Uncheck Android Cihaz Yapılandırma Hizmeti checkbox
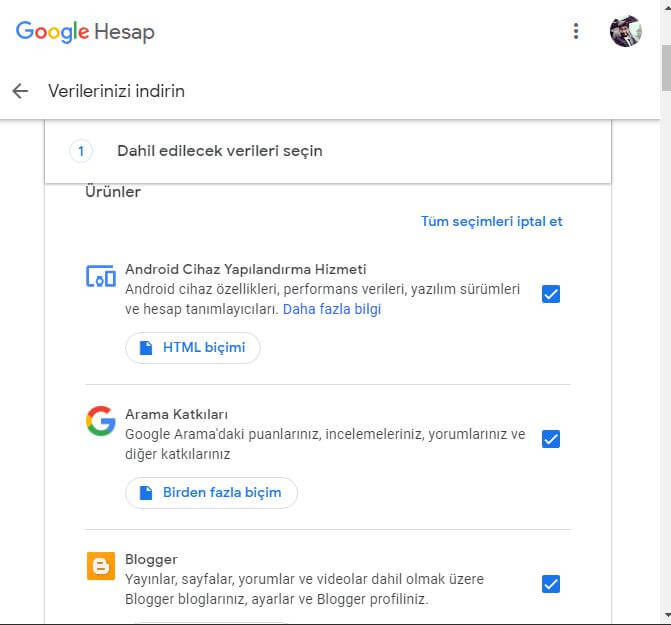 [x=551, y=294]
